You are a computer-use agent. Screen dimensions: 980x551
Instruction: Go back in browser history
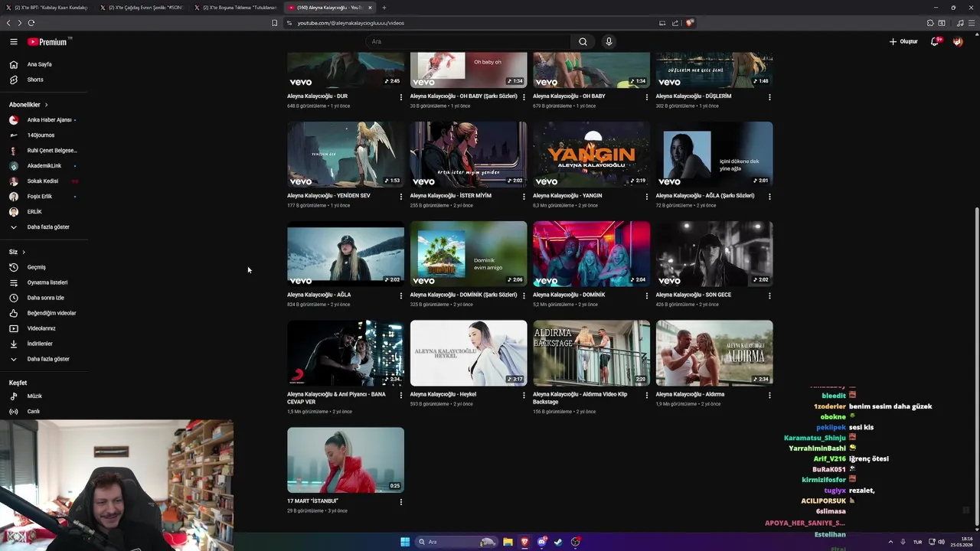pos(8,23)
